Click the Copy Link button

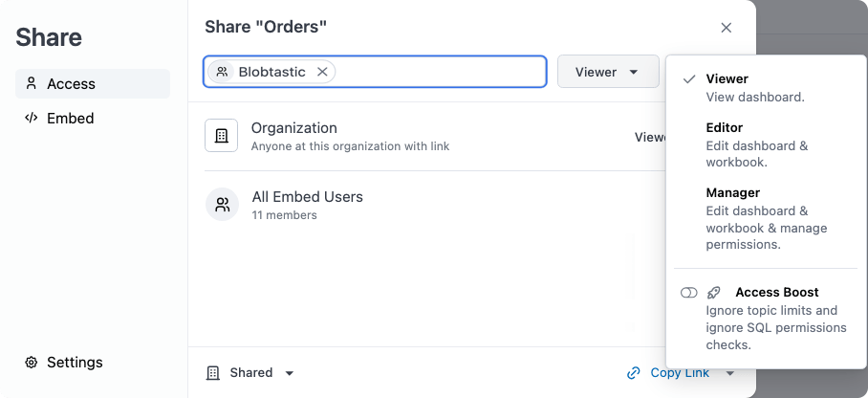pyautogui.click(x=668, y=373)
